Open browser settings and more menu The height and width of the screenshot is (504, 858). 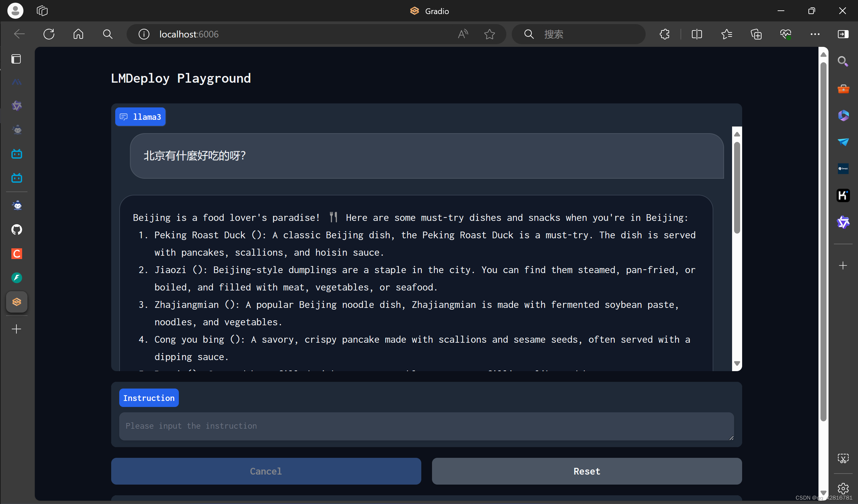point(815,34)
